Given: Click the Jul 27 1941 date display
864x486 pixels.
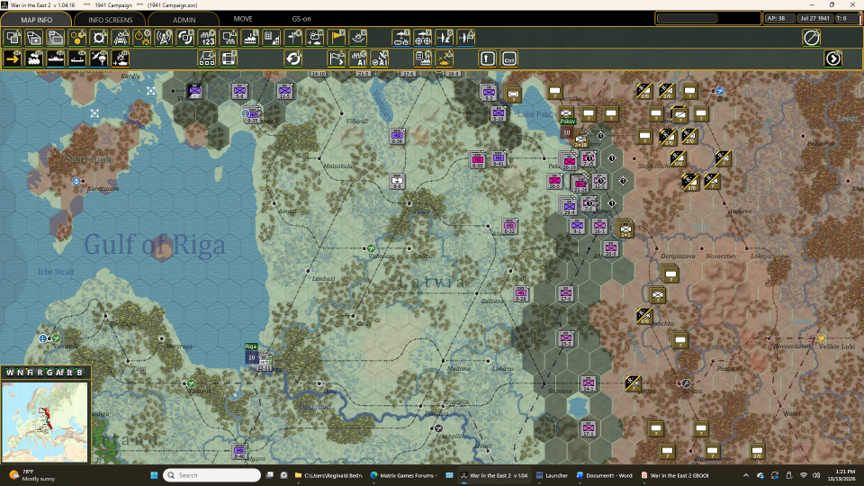Looking at the screenshot, I should coord(815,18).
